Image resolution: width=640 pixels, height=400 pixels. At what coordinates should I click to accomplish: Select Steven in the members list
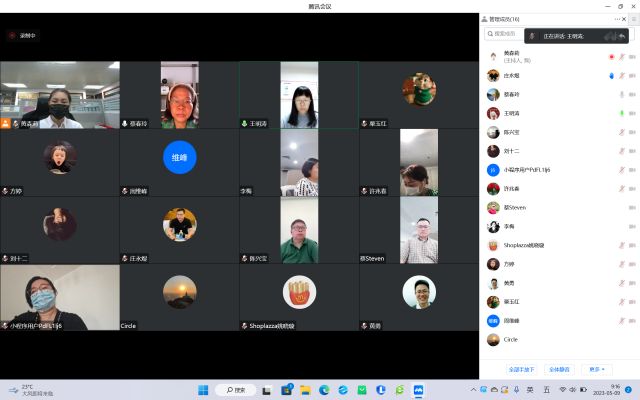pyautogui.click(x=559, y=208)
